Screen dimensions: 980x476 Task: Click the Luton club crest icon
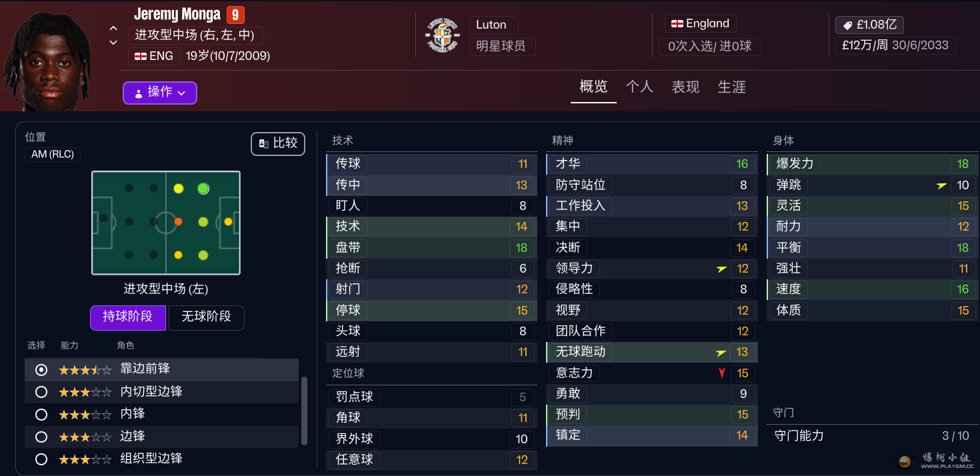442,35
